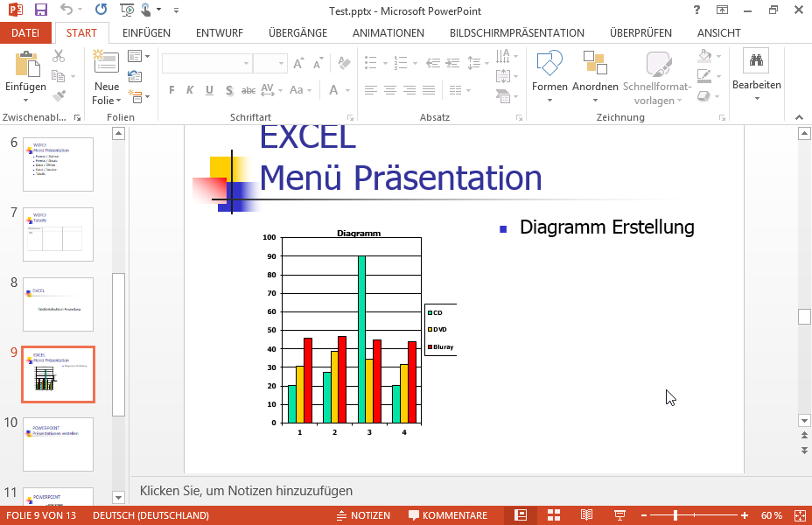This screenshot has width=812, height=525.
Task: Open Schnellformatvorlagen quick styles
Action: click(657, 78)
